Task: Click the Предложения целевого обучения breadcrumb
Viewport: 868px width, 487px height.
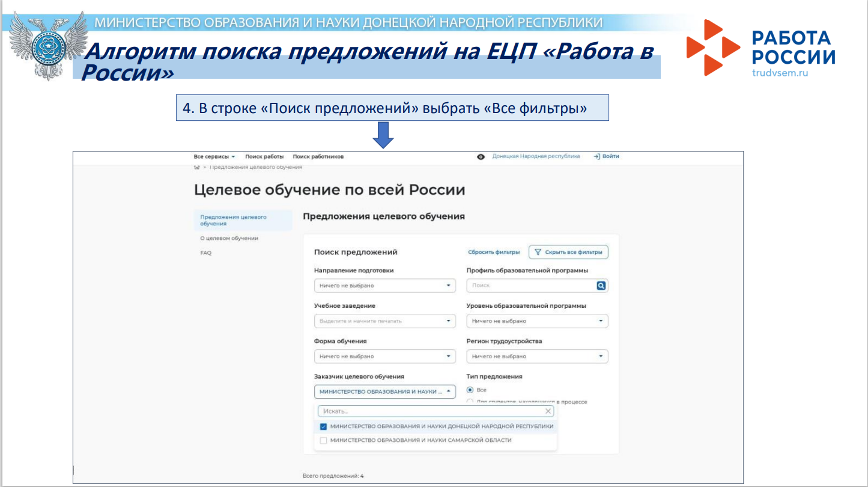Action: click(256, 167)
